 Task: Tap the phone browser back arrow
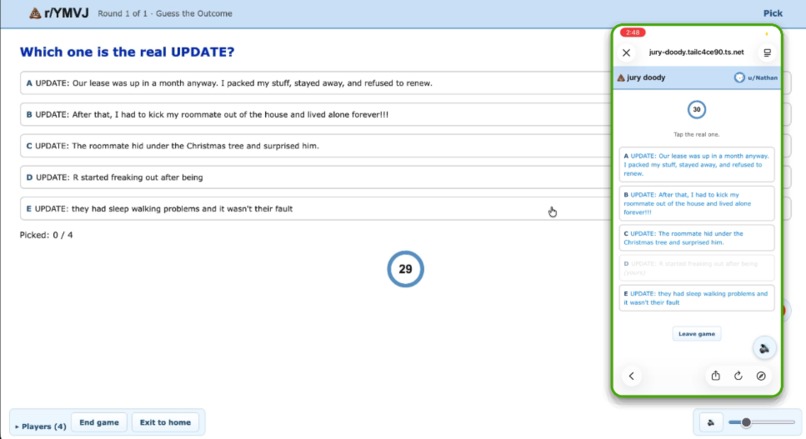tap(632, 376)
